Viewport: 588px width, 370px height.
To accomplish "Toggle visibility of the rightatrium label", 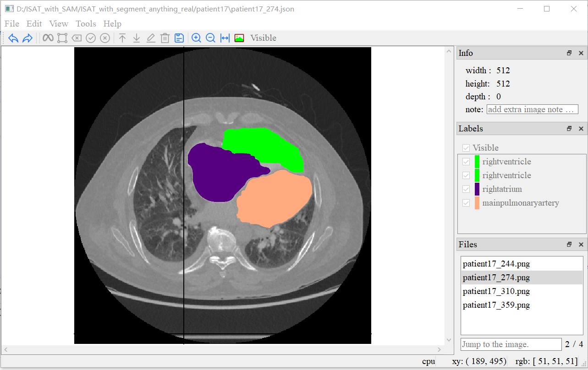I will click(x=466, y=189).
